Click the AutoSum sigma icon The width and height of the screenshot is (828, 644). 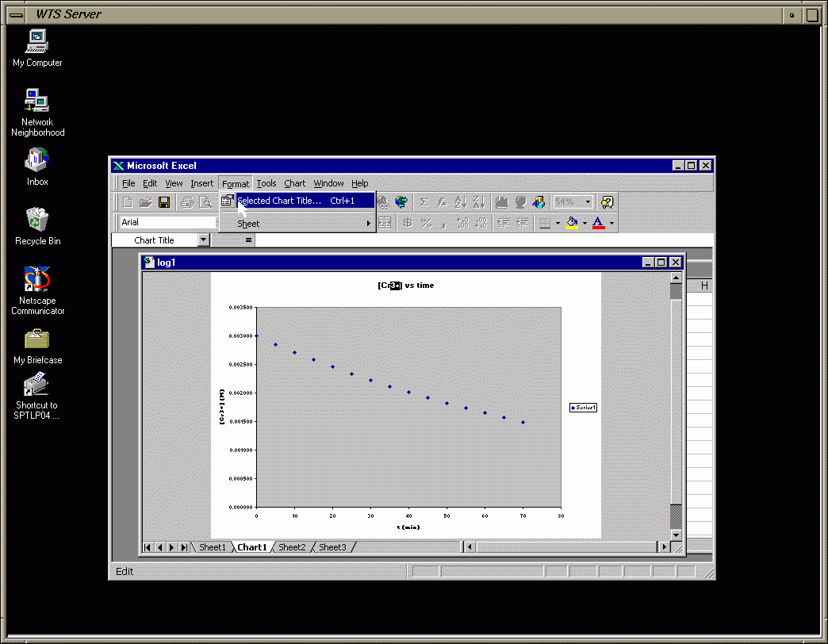pyautogui.click(x=424, y=202)
